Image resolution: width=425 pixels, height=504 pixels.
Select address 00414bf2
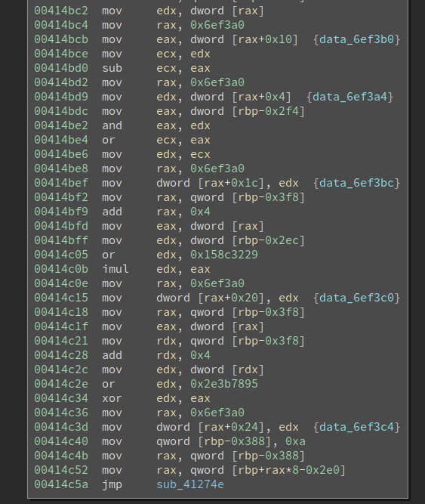61,197
